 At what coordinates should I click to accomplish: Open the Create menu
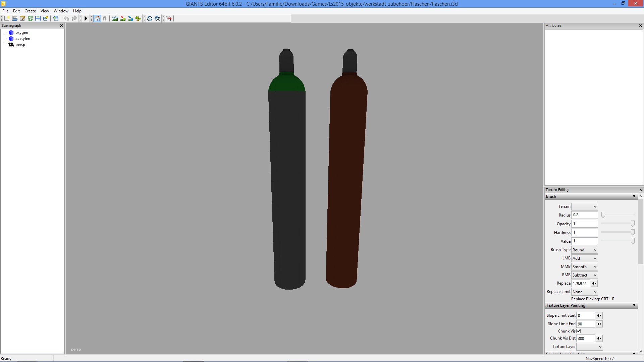point(30,11)
